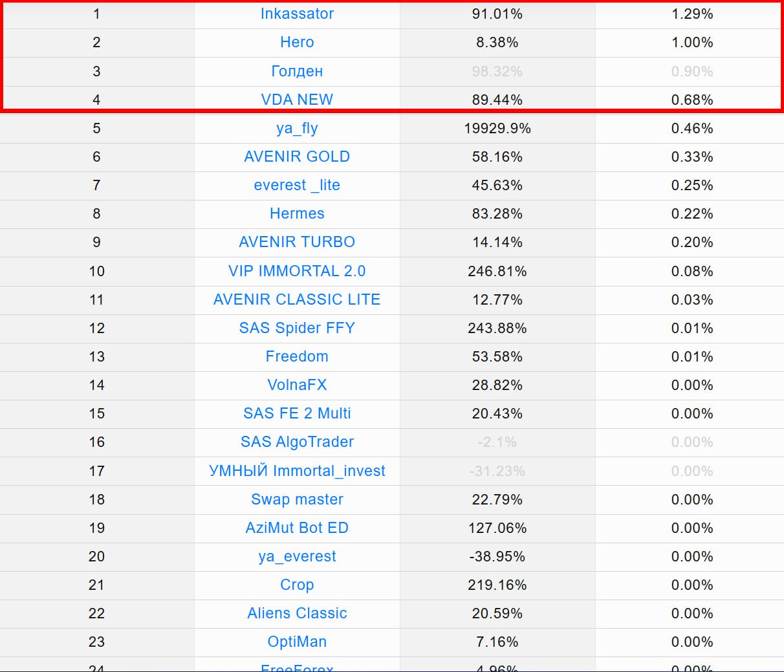Click the AVENIR GOLD link
Screen dimensions: 784x672
[297, 157]
